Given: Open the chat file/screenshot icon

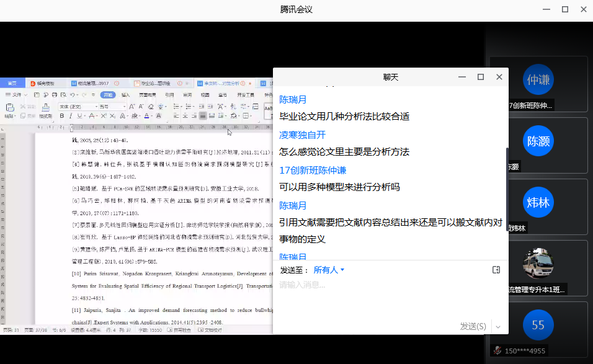Looking at the screenshot, I should point(496,270).
